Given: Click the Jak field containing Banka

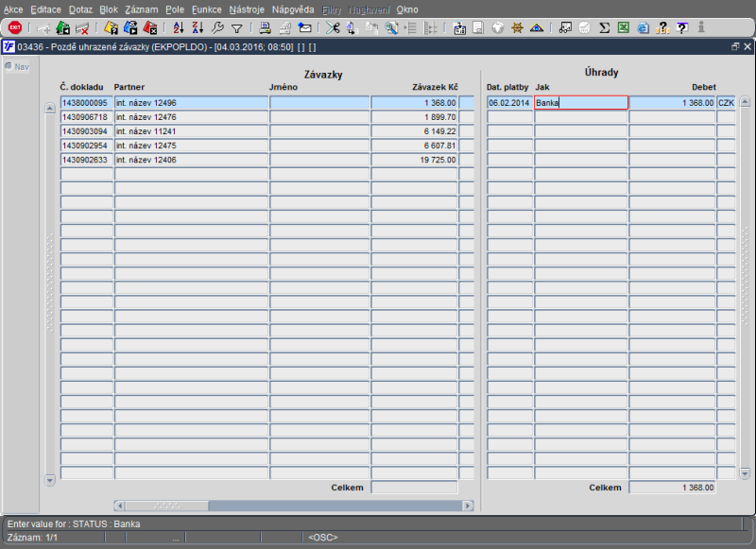Looking at the screenshot, I should [581, 103].
